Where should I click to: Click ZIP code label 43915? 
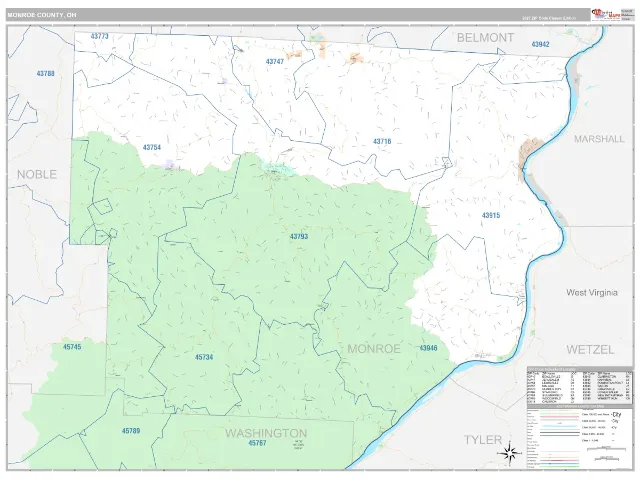491,215
